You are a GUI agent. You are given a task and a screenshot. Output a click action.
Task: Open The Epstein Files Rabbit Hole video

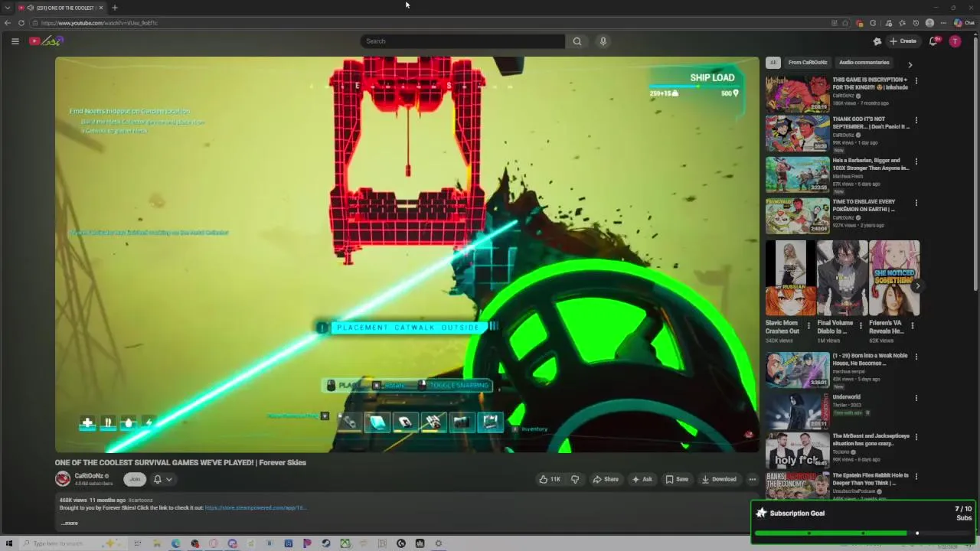(797, 487)
